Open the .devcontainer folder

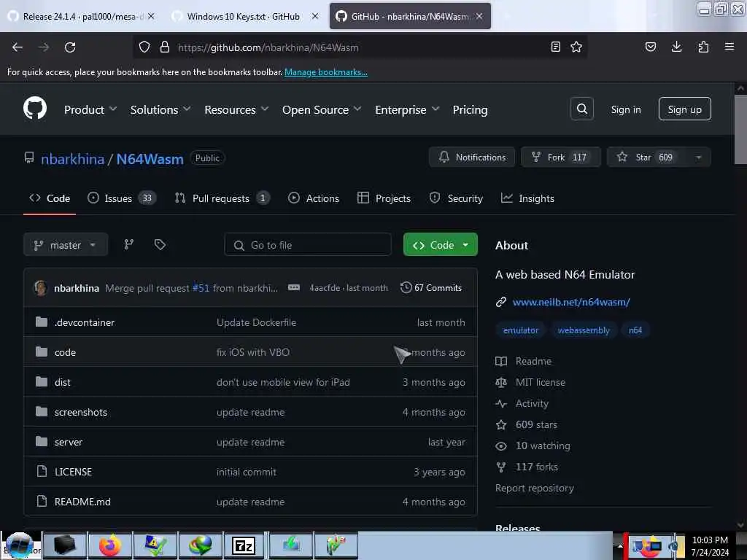pos(85,322)
